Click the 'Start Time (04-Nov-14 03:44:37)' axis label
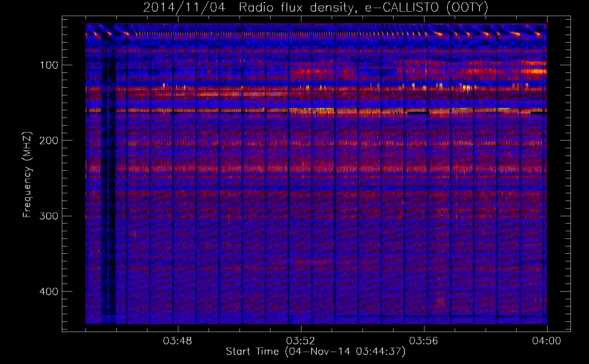The image size is (589, 364). (316, 352)
